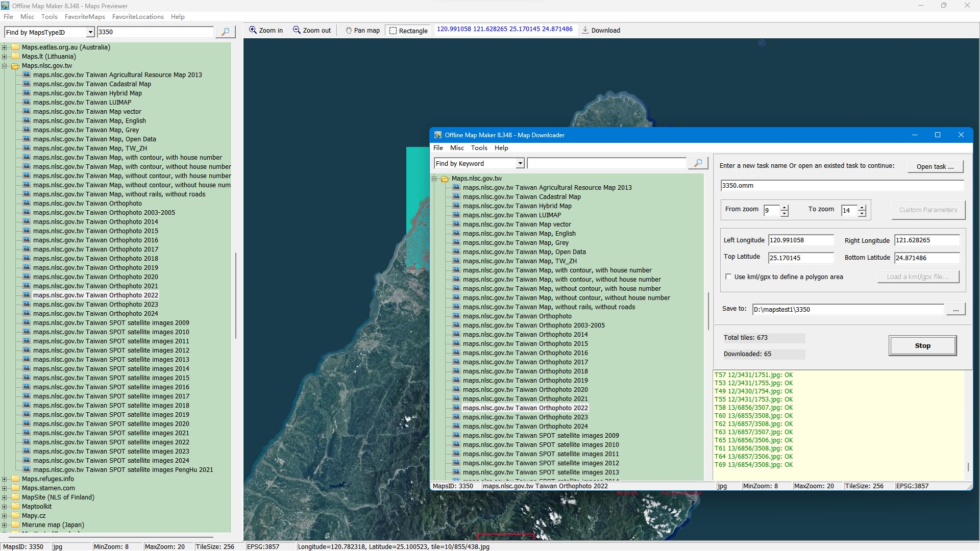
Task: Click the Open task ... button
Action: click(x=935, y=166)
